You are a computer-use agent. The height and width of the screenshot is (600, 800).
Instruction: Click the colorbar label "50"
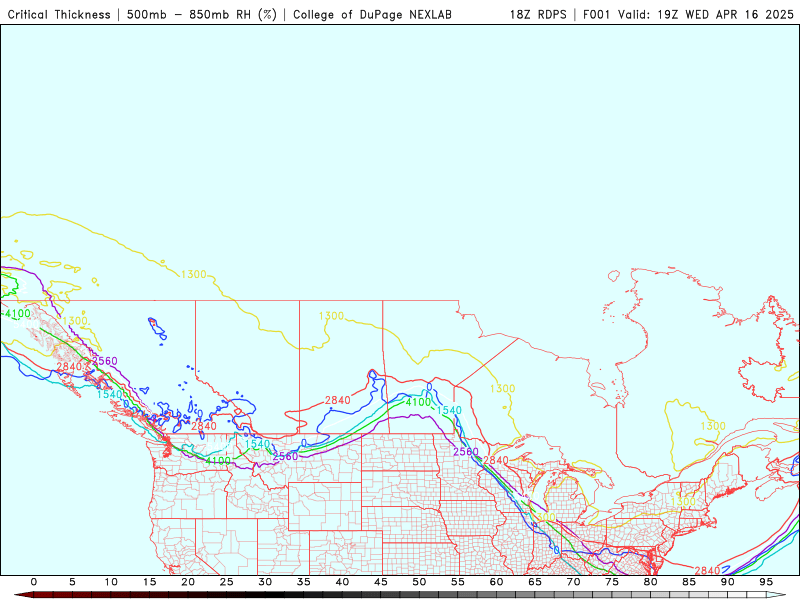point(419,582)
